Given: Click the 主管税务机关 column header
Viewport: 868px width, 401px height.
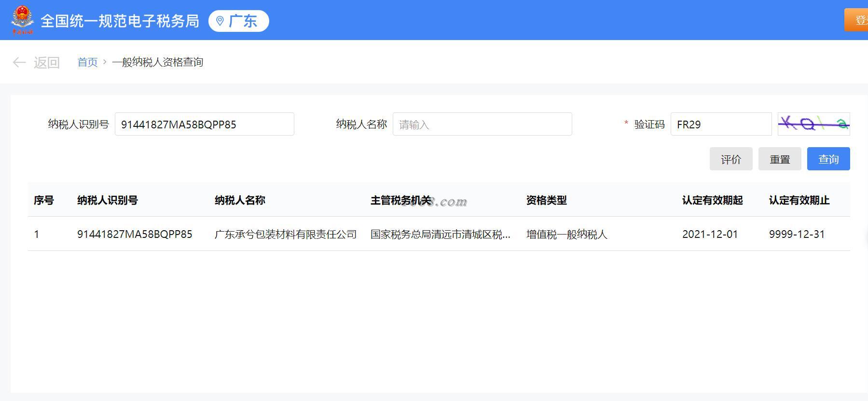Looking at the screenshot, I should pyautogui.click(x=401, y=200).
